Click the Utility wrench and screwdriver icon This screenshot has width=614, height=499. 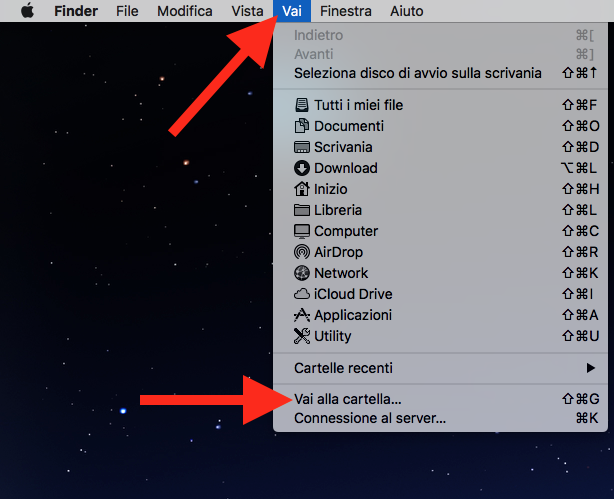tap(302, 336)
